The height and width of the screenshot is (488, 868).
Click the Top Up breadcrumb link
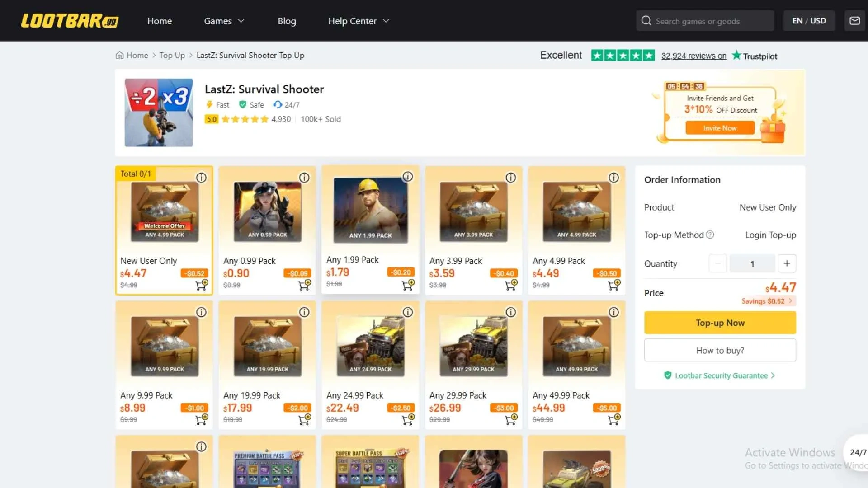point(172,55)
